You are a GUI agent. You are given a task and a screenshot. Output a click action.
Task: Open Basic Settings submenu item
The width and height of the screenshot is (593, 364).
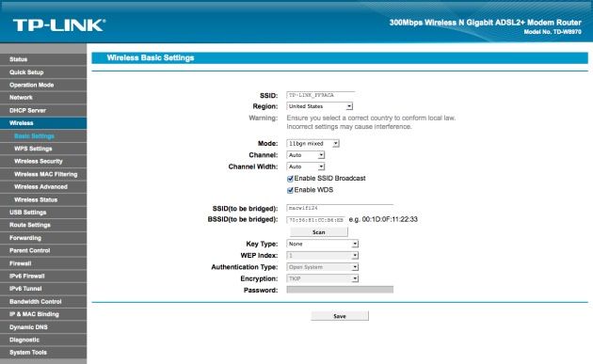[43, 136]
